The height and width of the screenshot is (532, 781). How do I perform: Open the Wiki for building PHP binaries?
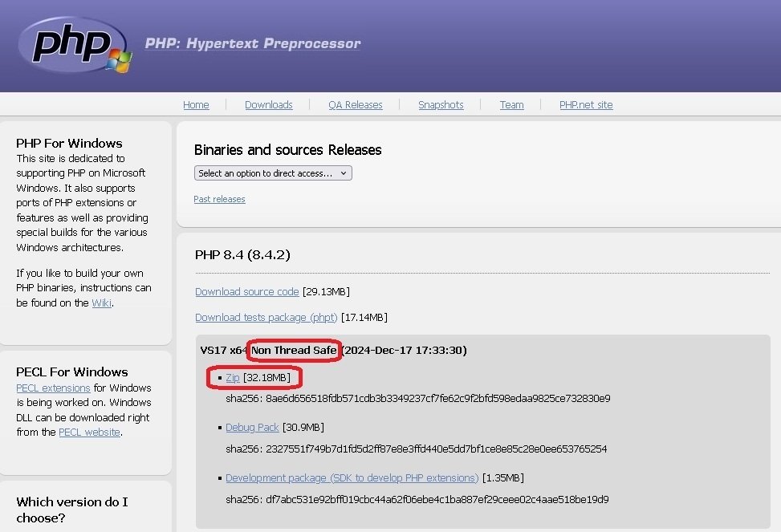tap(101, 303)
